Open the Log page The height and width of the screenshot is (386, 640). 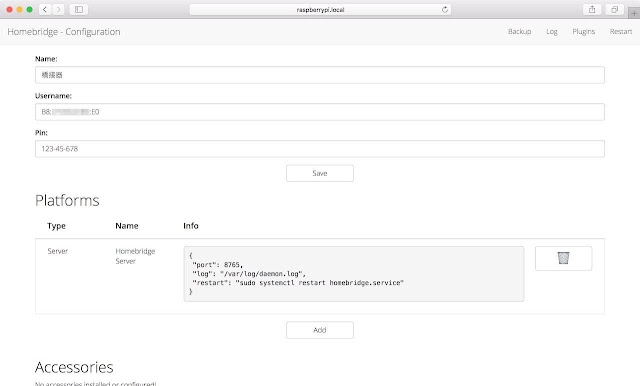[551, 31]
